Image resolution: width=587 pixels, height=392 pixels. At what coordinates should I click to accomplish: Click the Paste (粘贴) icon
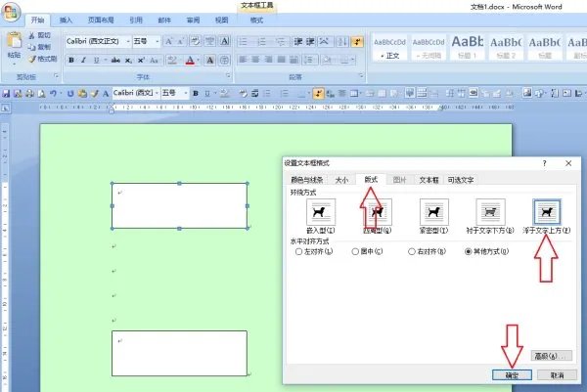pyautogui.click(x=15, y=40)
